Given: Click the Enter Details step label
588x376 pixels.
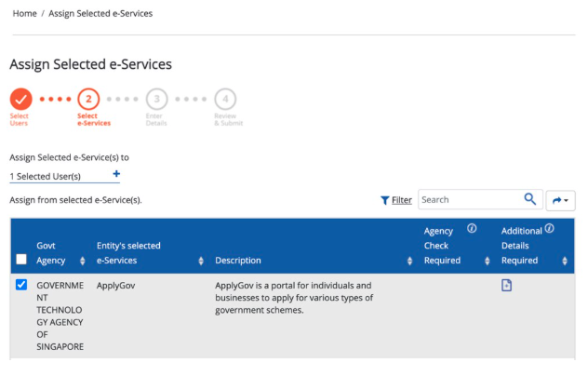Looking at the screenshot, I should [156, 120].
